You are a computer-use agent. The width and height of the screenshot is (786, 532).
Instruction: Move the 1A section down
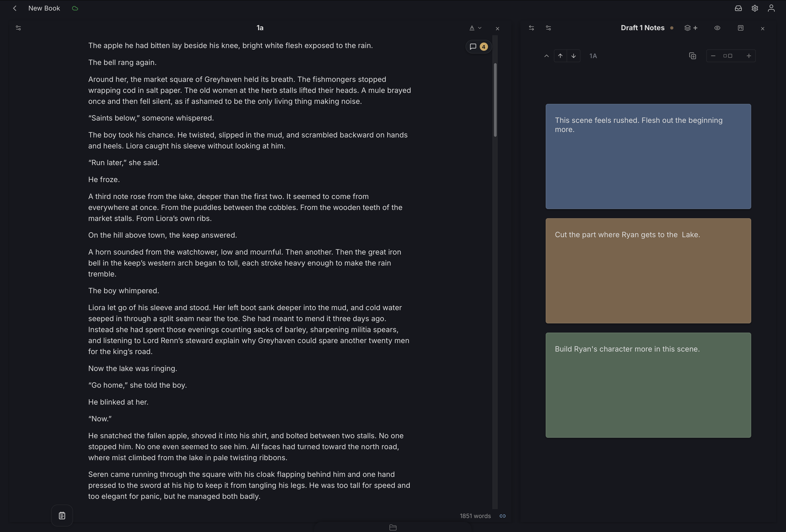[x=574, y=56]
